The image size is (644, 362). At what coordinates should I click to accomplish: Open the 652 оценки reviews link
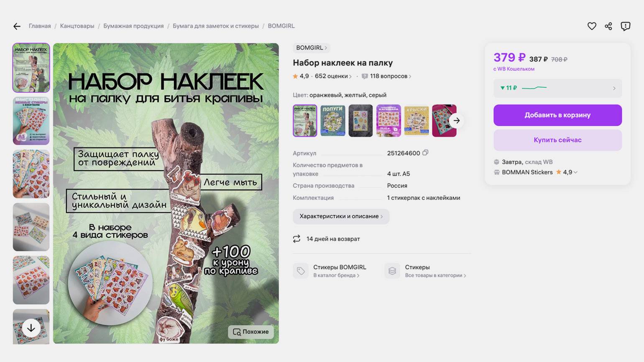333,76
